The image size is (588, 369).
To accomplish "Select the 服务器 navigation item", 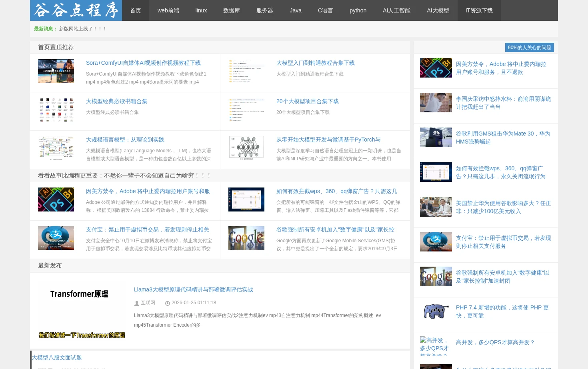I will (x=265, y=10).
